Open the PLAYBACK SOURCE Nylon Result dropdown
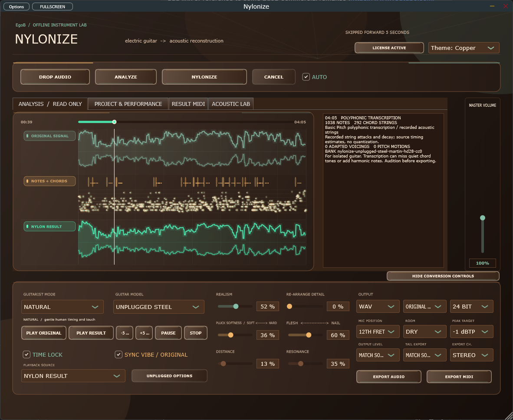Image resolution: width=513 pixels, height=420 pixels. [x=73, y=376]
